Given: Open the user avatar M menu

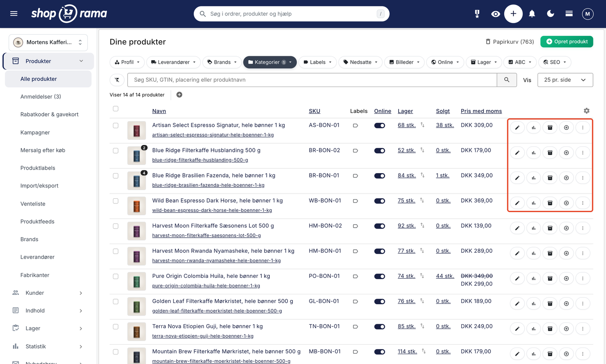Looking at the screenshot, I should tap(587, 14).
